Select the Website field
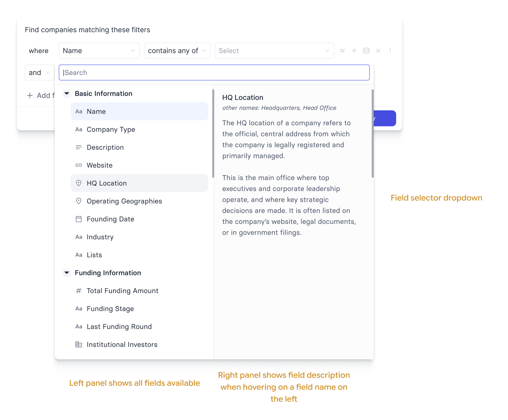Viewport: 508px width, 420px height. pyautogui.click(x=139, y=165)
